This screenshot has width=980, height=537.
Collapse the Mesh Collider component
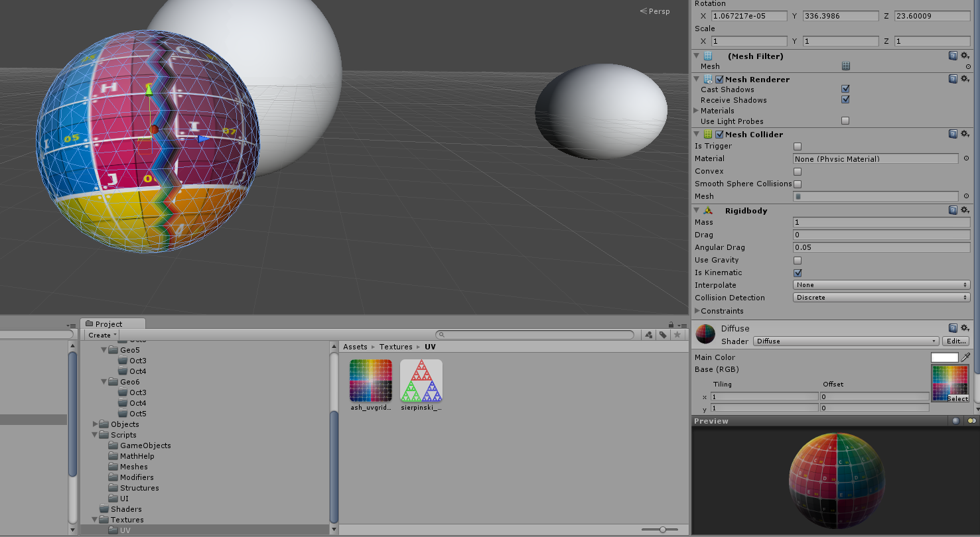point(697,134)
